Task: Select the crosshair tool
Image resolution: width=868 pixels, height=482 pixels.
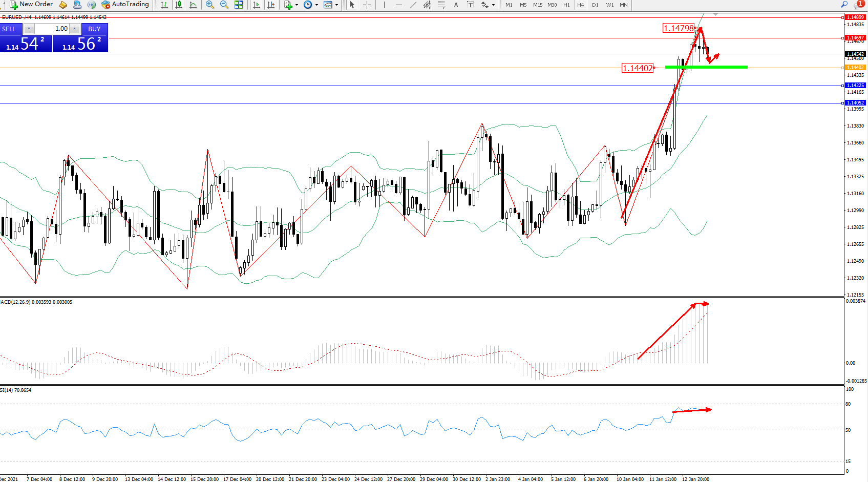Action: (x=367, y=5)
